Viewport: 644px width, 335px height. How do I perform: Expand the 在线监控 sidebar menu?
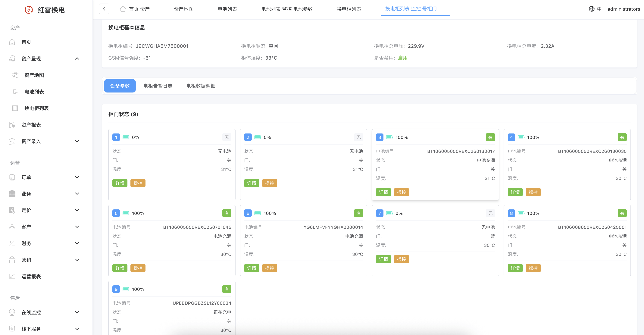[77, 312]
